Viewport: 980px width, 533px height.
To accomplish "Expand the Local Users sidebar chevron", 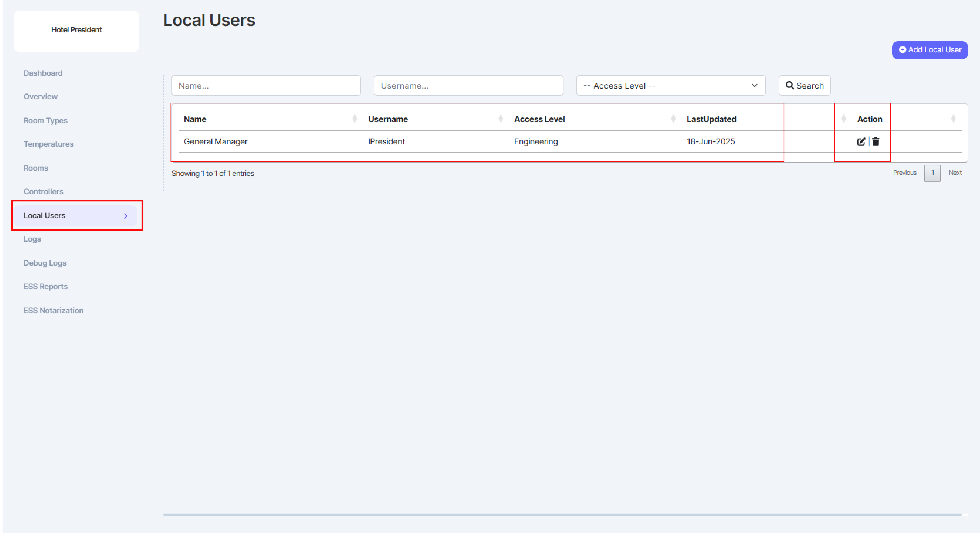I will 126,216.
